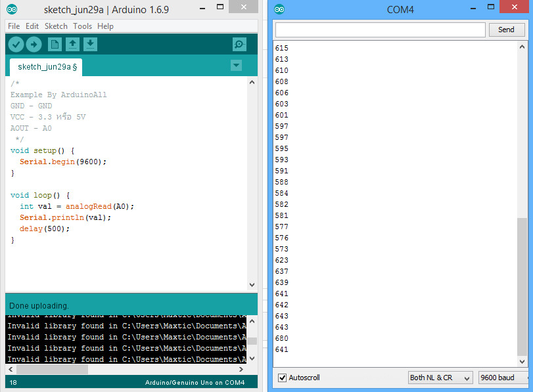Image resolution: width=533 pixels, height=392 pixels.
Task: Click the Example By ArduinoAll comment
Action: point(58,95)
